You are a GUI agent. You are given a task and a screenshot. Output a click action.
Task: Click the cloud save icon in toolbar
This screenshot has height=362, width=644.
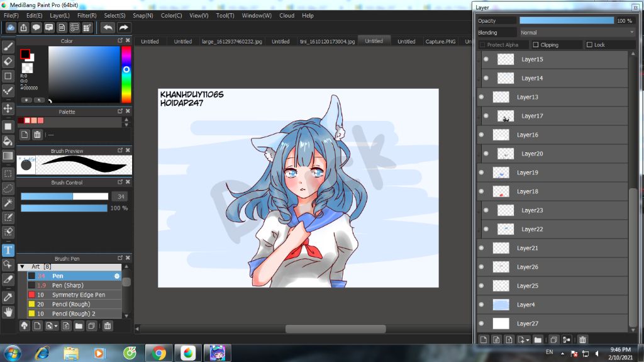pos(11,28)
